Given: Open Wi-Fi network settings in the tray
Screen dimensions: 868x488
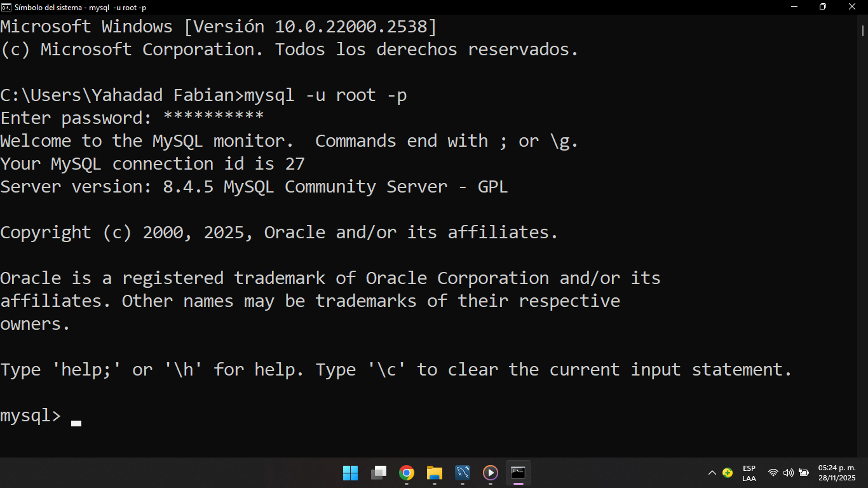Looking at the screenshot, I should coord(773,473).
